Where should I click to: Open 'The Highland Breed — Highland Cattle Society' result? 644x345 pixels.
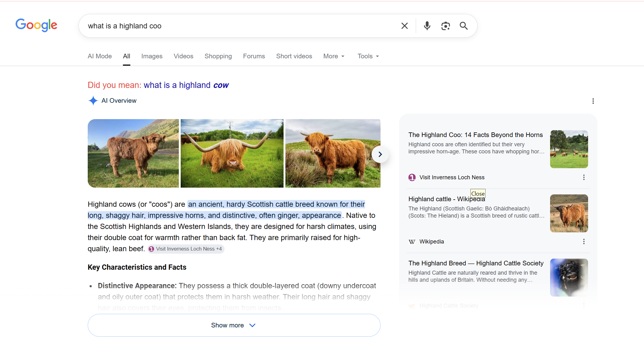coord(476,263)
